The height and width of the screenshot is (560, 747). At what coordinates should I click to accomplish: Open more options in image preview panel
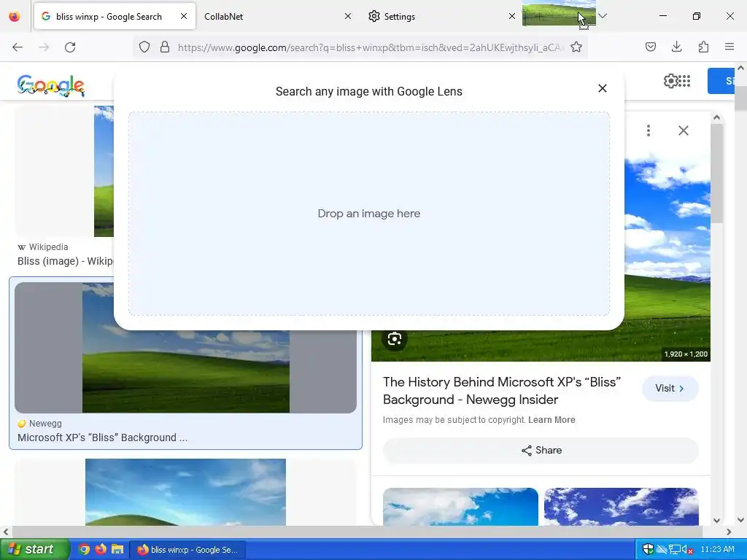[649, 131]
